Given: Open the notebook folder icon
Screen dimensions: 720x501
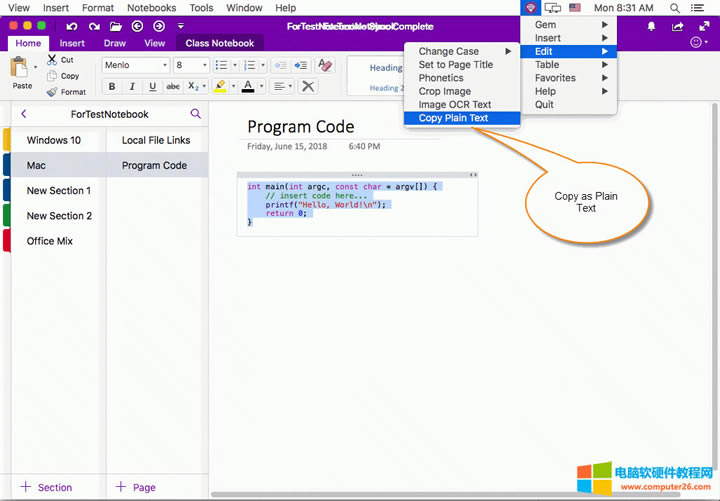Looking at the screenshot, I should [x=116, y=26].
